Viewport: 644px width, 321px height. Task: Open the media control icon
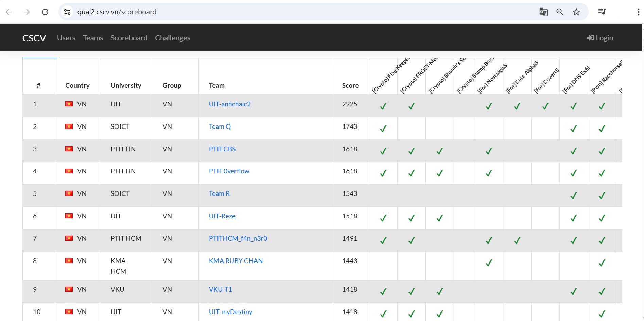coord(602,12)
